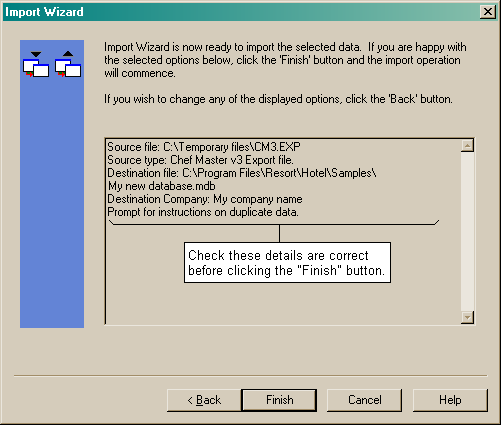Click the summary scrollbar up arrow
Screen dimensions: 501x425
click(x=467, y=145)
